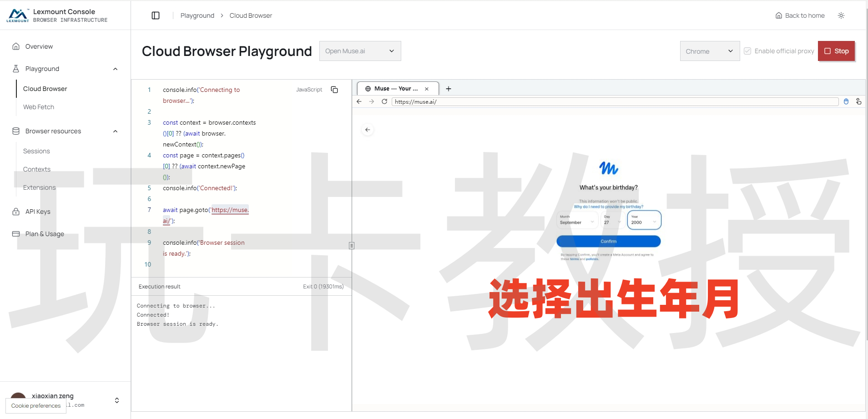Select Cloud Browser in sidebar
This screenshot has width=868, height=419.
point(45,89)
